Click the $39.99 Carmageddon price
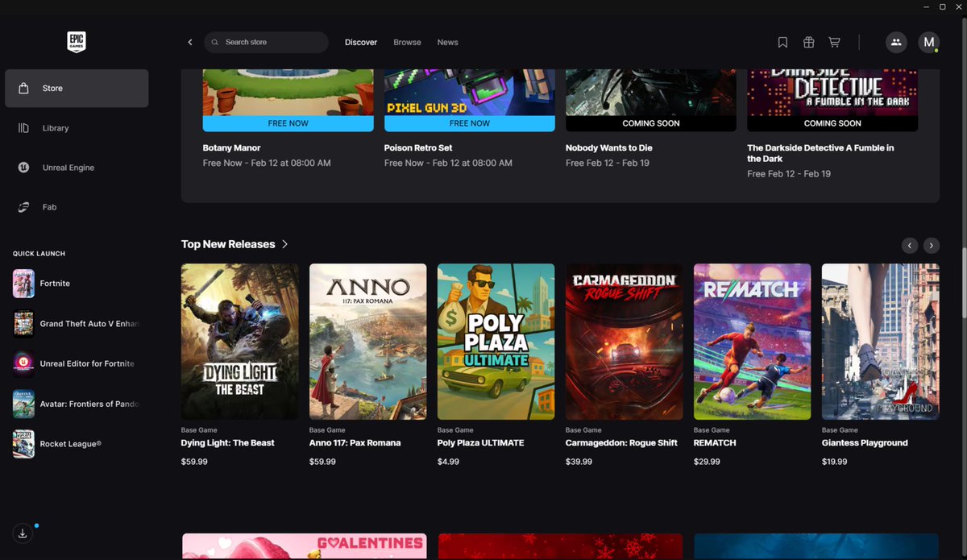The width and height of the screenshot is (967, 560). click(579, 463)
